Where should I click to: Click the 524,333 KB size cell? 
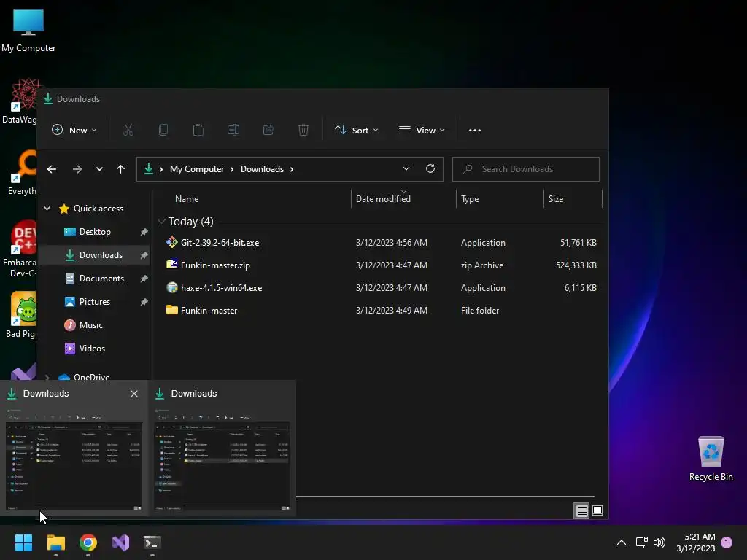[x=576, y=265]
